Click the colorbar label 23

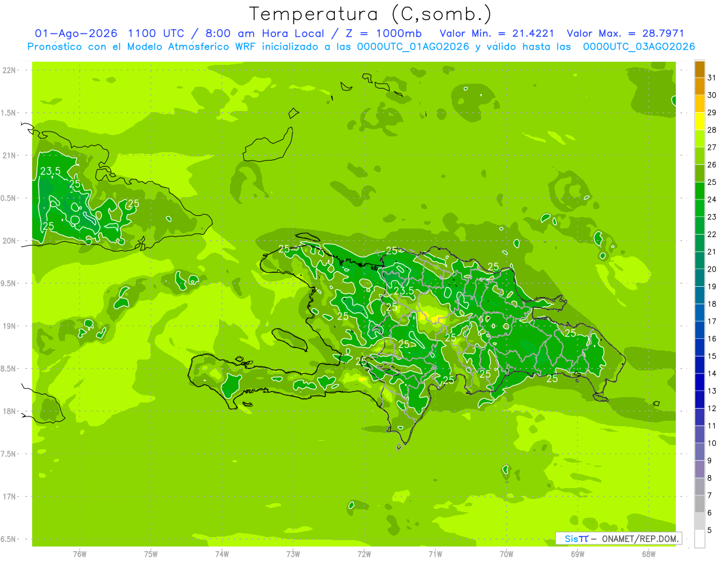click(712, 217)
